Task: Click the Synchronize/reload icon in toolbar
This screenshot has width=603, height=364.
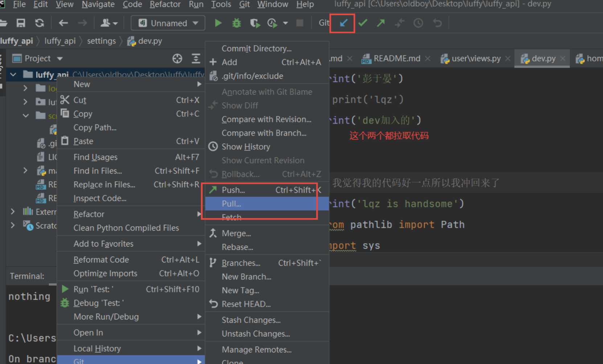Action: 40,23
